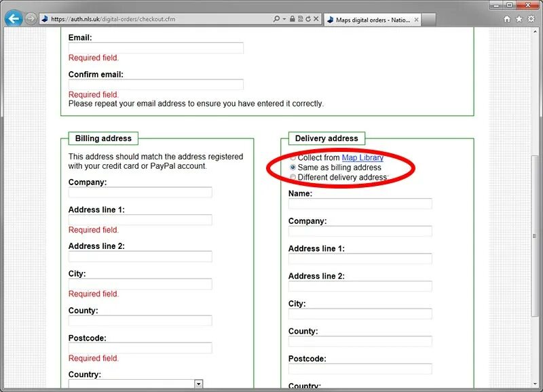
Task: Click the browser Forward arrow button
Action: (31, 19)
